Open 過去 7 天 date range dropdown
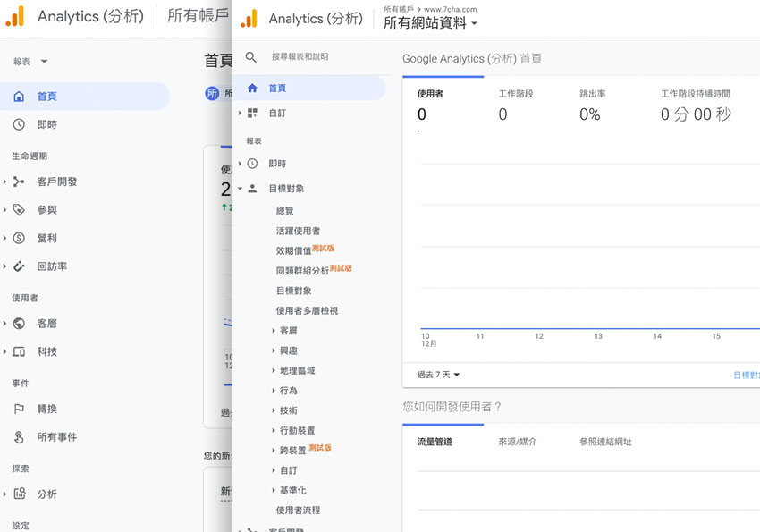The image size is (760, 532). point(438,375)
